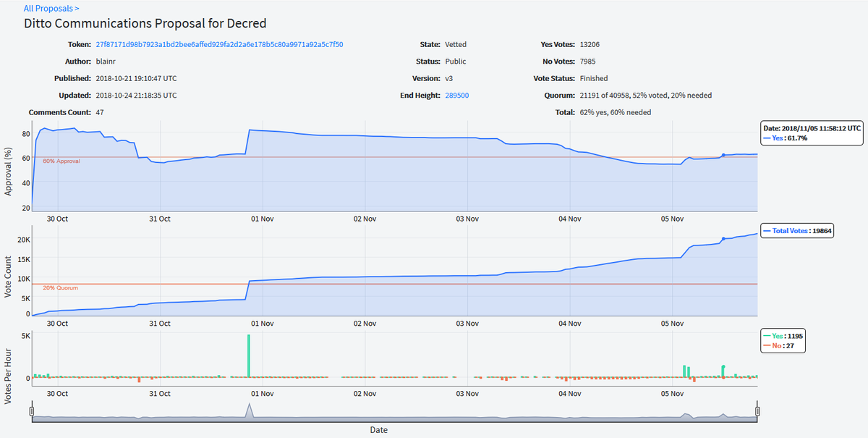Click the Vote Status value 'Finished'
The height and width of the screenshot is (438, 868).
pos(594,78)
